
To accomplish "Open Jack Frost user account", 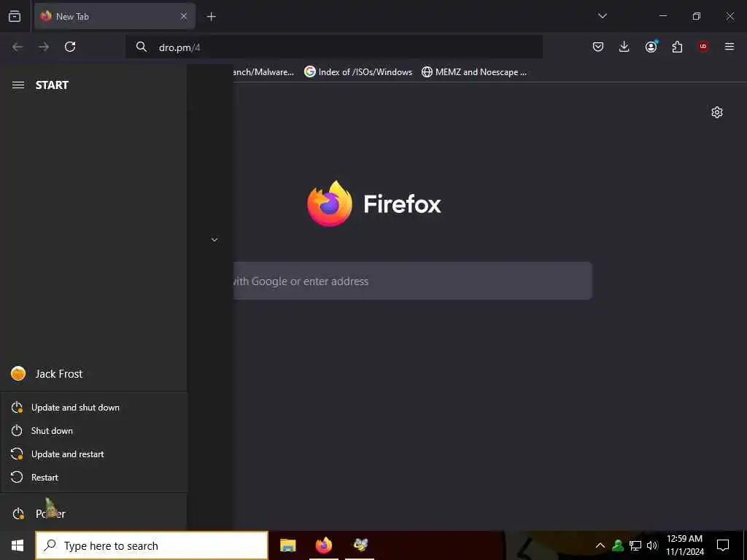I will click(93, 374).
